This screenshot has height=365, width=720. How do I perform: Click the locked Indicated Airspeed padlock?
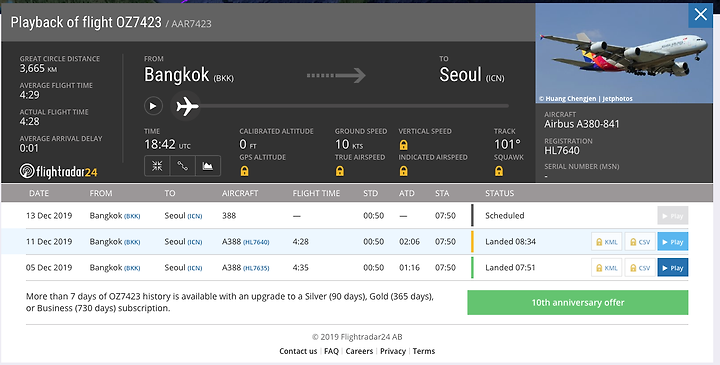click(403, 171)
